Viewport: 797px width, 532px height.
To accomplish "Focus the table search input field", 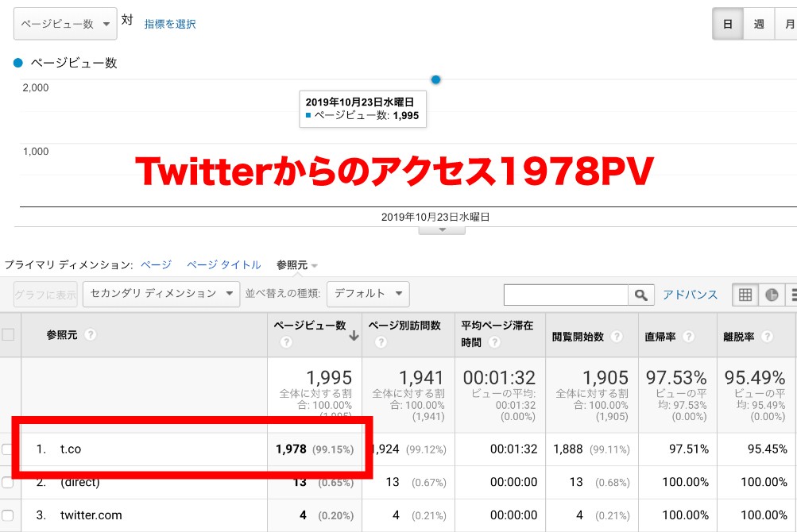I will [x=566, y=295].
